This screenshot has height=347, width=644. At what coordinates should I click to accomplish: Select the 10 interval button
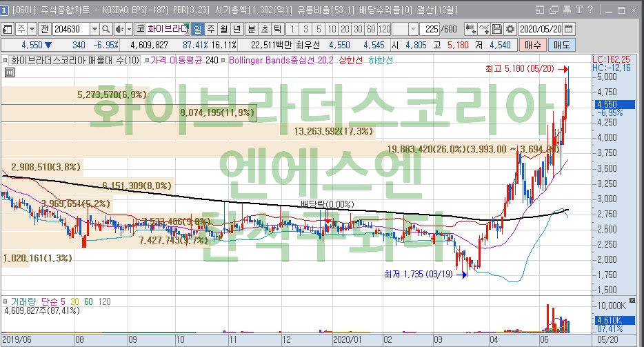(332, 29)
